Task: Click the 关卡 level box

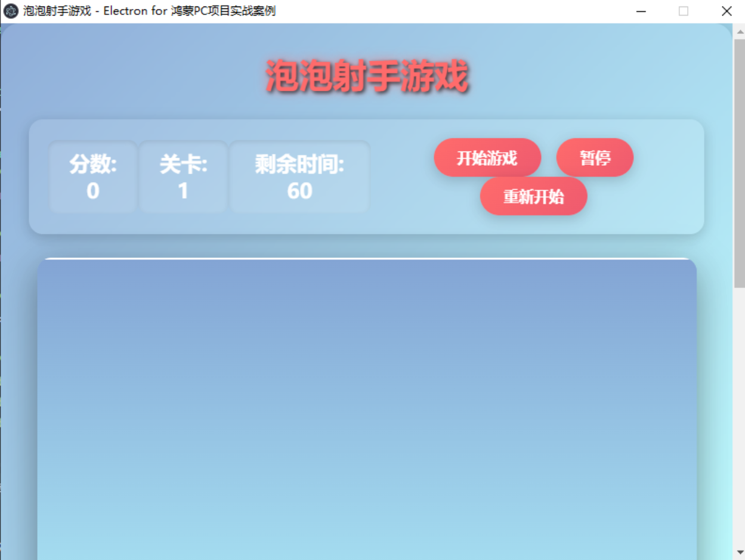Action: point(183,177)
